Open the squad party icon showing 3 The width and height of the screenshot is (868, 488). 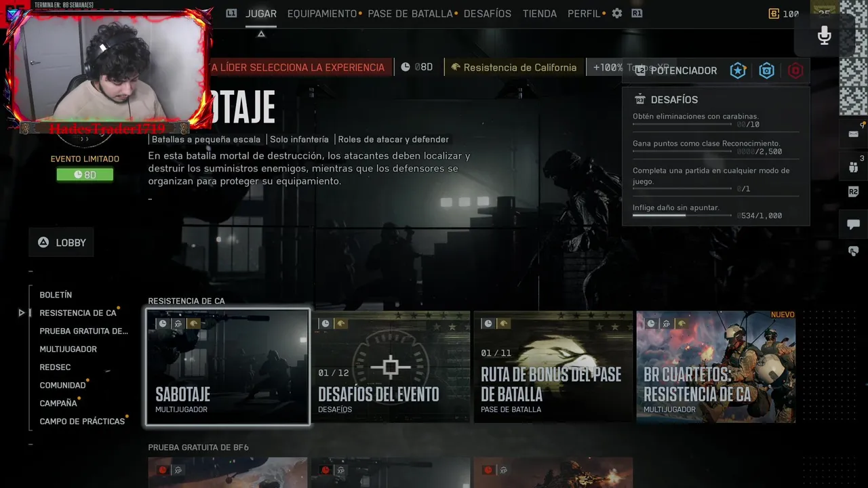pos(853,167)
